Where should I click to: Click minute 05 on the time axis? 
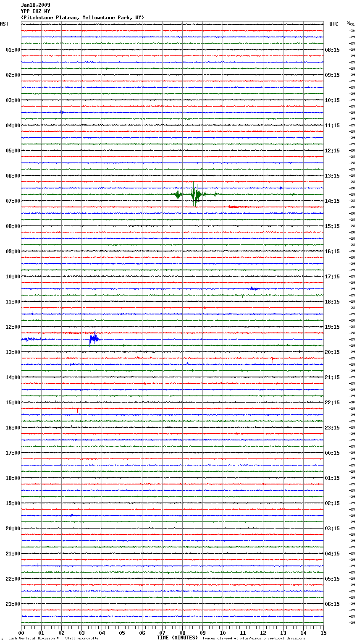tap(122, 633)
